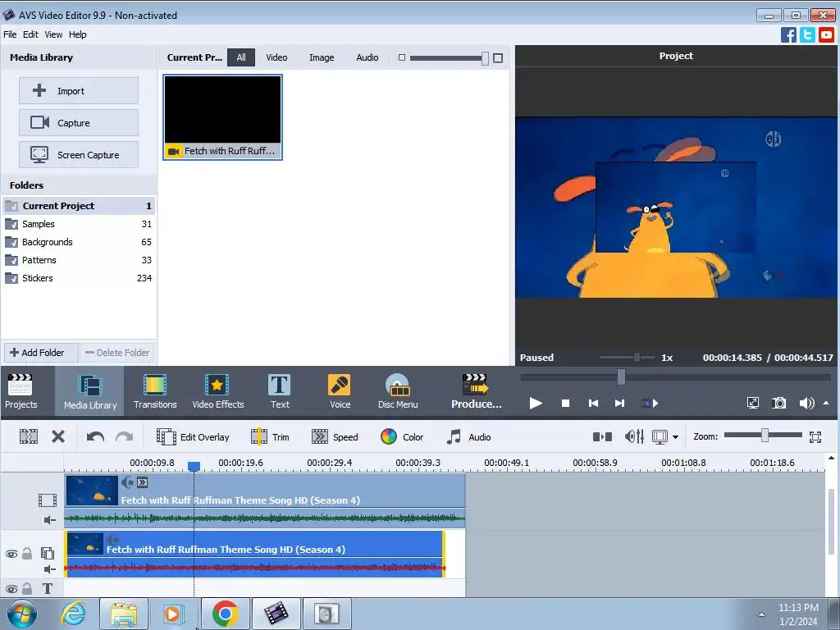
Task: Mute the main video track audio
Action: (x=49, y=519)
